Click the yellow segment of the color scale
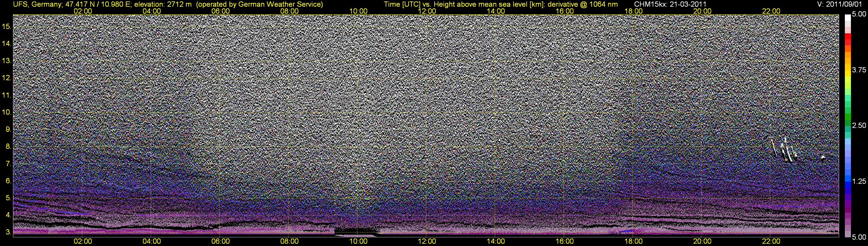Viewport: 868px width, 246px height. [848, 74]
